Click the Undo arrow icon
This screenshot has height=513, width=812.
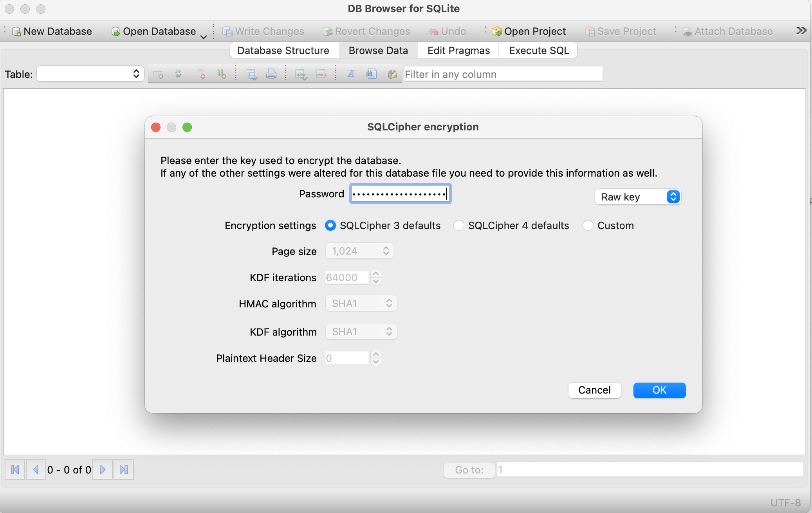(433, 32)
